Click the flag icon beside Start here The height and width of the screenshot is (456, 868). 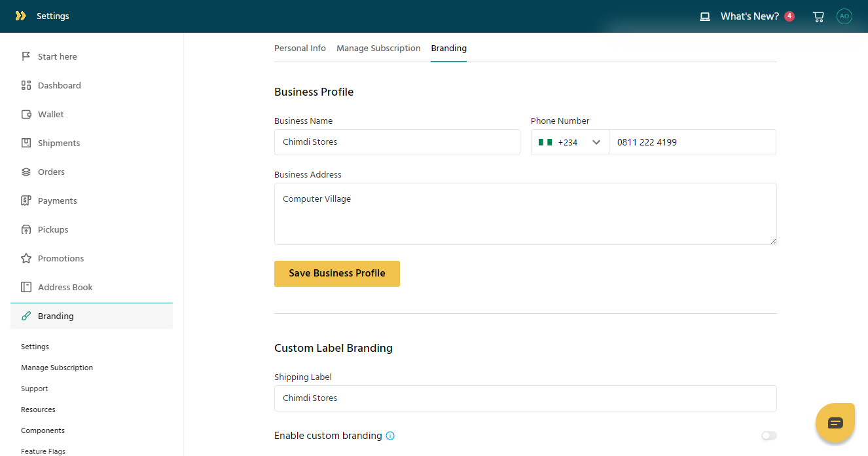tap(26, 56)
